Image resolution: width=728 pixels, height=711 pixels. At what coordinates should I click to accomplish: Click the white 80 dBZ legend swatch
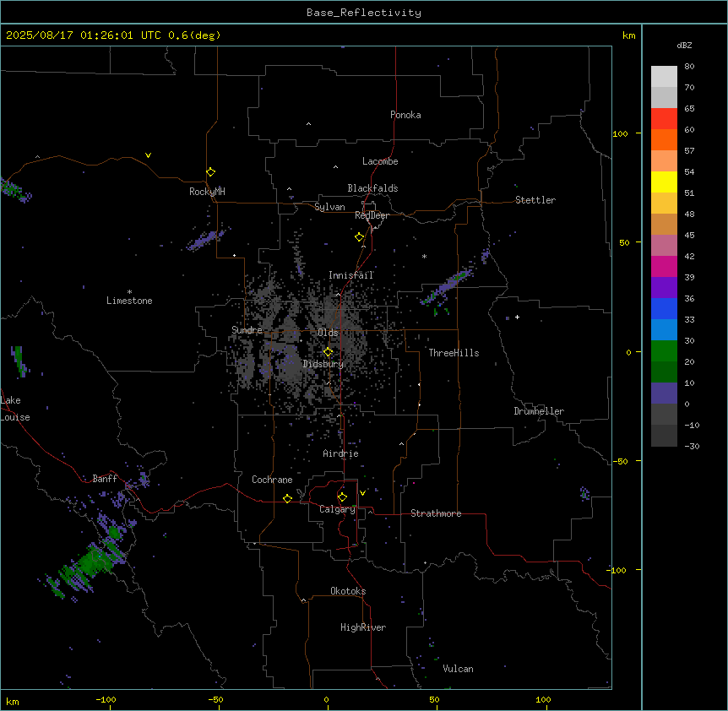click(664, 76)
